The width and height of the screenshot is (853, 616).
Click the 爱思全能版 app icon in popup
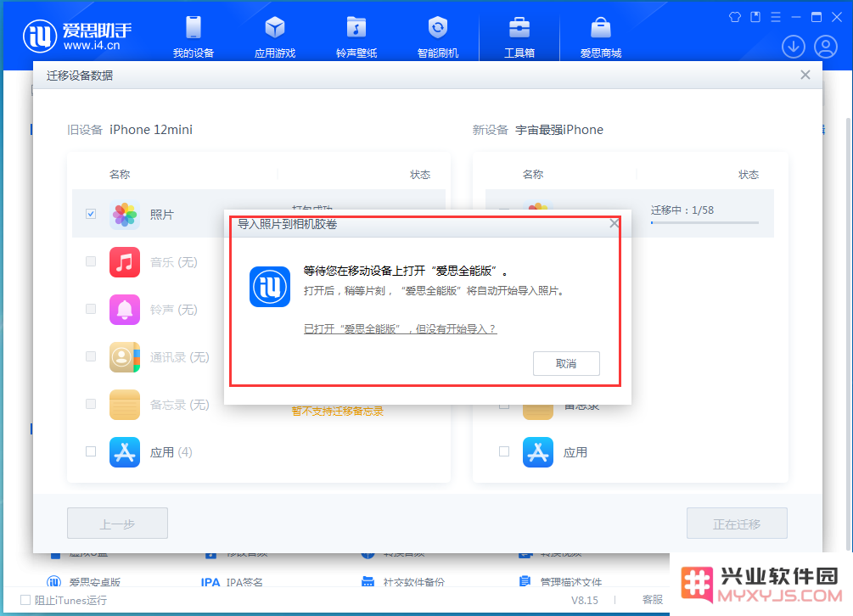(x=270, y=287)
